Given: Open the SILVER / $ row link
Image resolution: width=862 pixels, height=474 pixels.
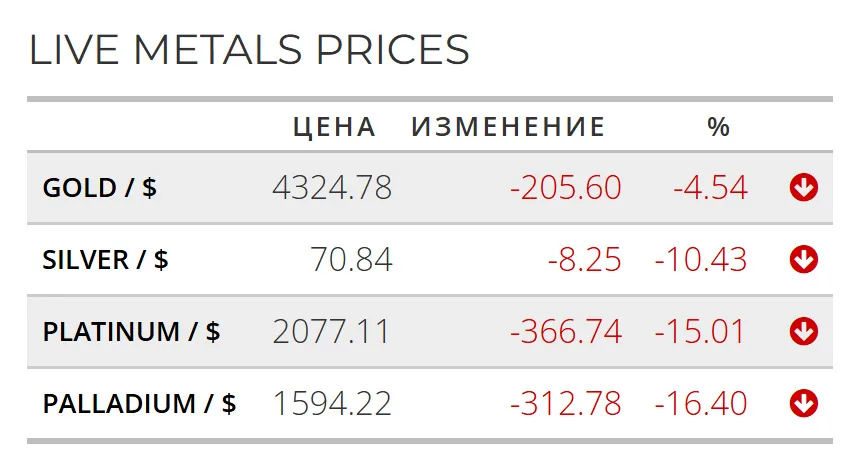Looking at the screenshot, I should coord(106,260).
